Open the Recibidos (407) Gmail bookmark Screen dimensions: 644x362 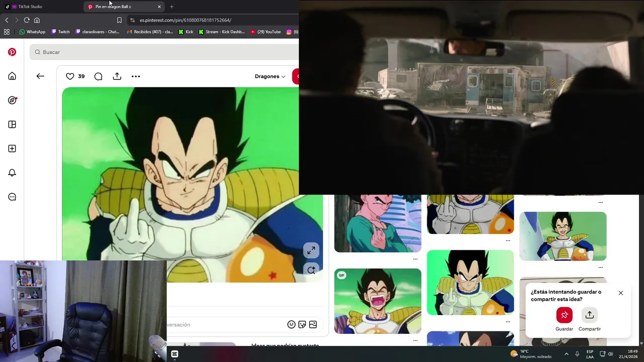tap(150, 32)
